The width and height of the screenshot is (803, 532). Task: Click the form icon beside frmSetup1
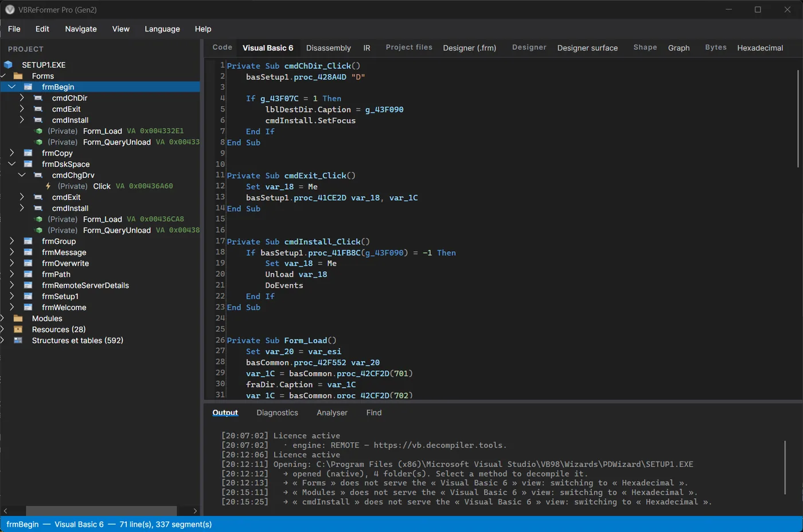pos(28,296)
